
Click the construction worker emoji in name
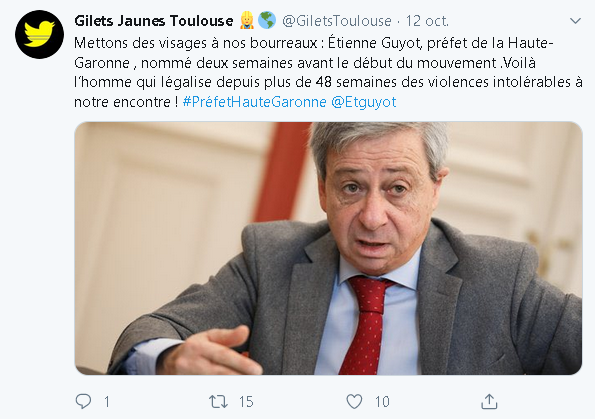[247, 20]
